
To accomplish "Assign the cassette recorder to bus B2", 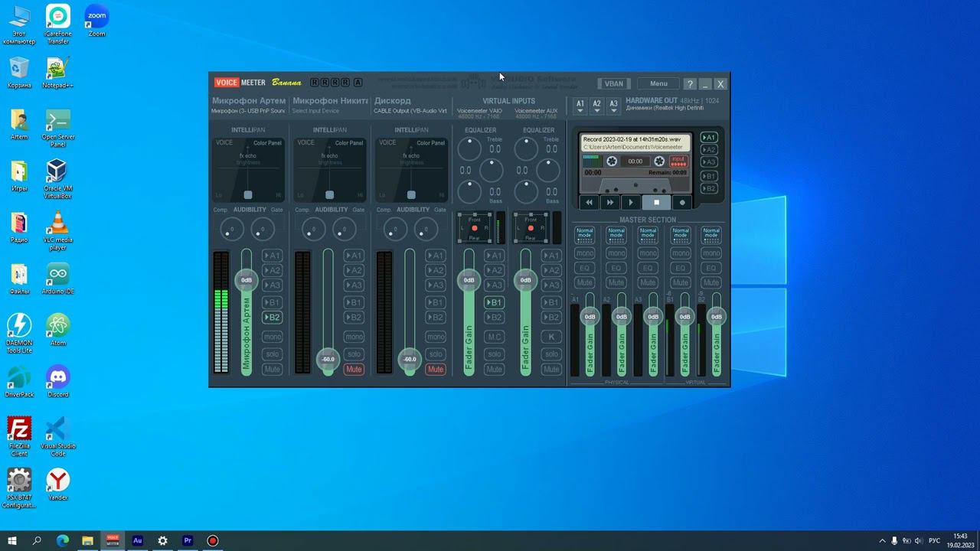I will click(x=709, y=188).
